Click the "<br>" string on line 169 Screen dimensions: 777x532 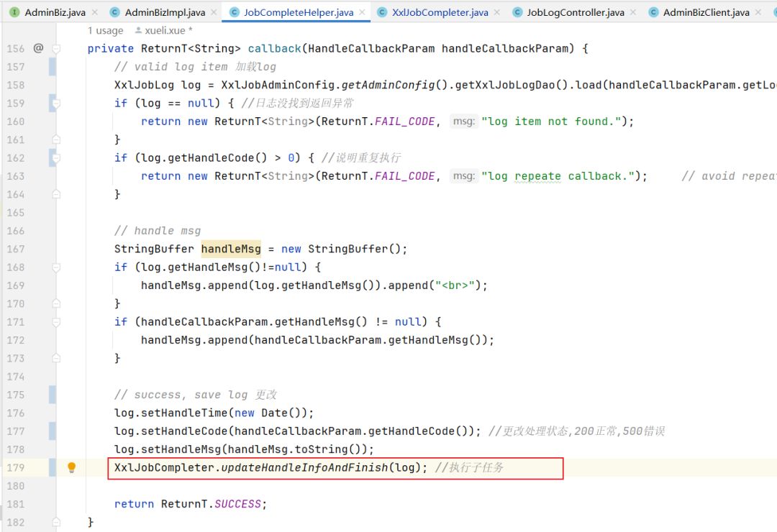pyautogui.click(x=455, y=285)
